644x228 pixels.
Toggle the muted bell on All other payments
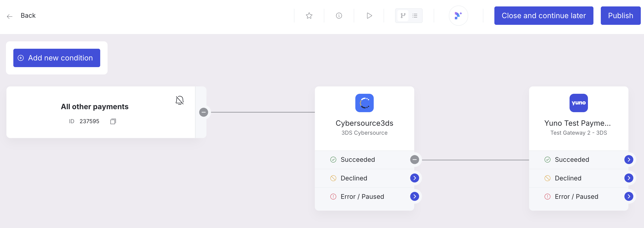[x=180, y=100]
